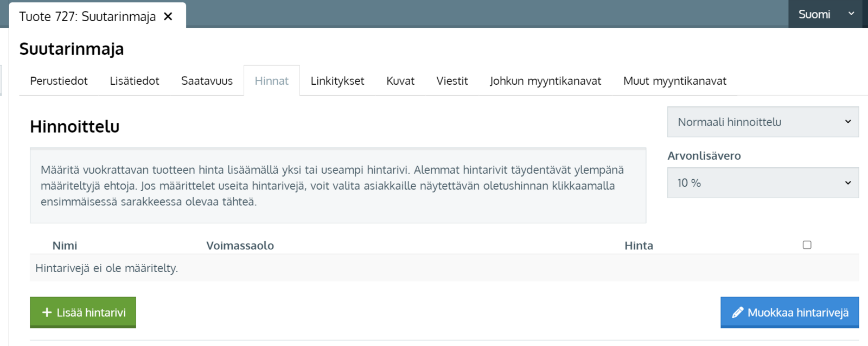Close the Tuote 727: Suutarinmaja tab
868x346 pixels.
click(x=168, y=16)
